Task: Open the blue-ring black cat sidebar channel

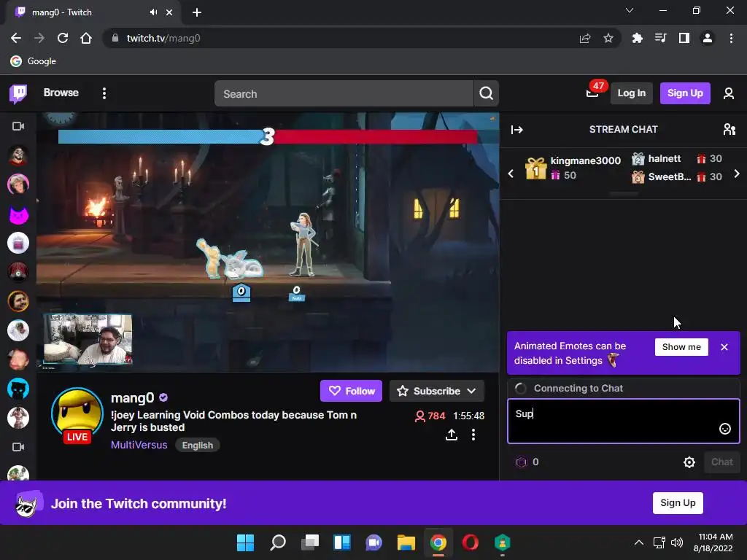Action: pyautogui.click(x=18, y=389)
